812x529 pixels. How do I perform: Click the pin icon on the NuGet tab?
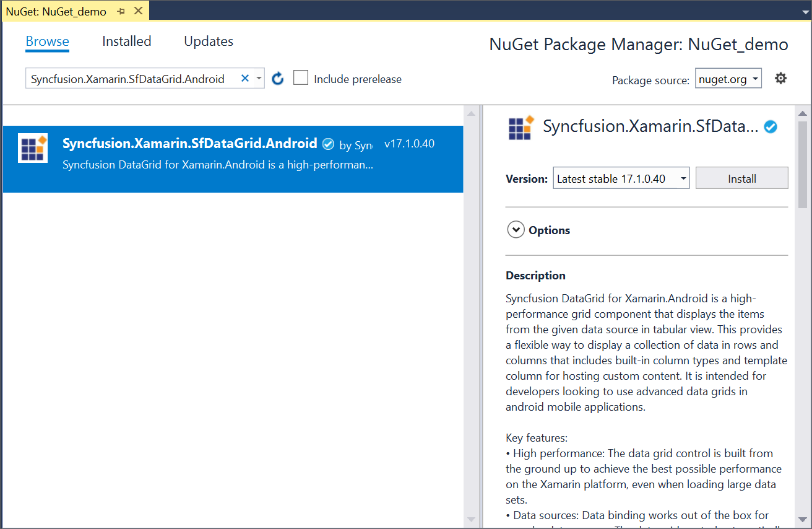pos(121,11)
